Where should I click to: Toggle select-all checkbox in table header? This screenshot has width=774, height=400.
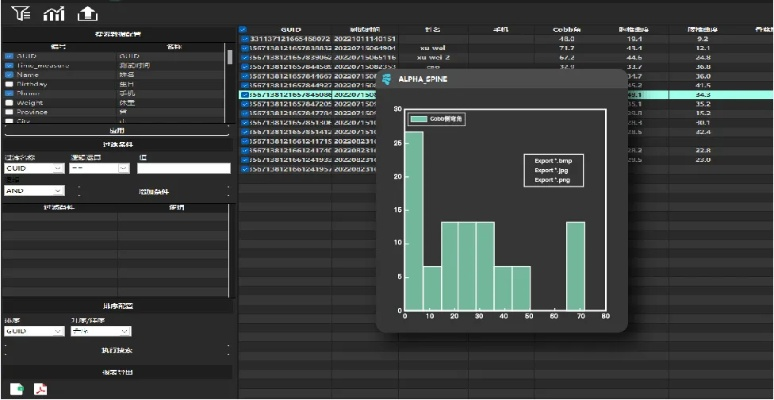coord(243,29)
